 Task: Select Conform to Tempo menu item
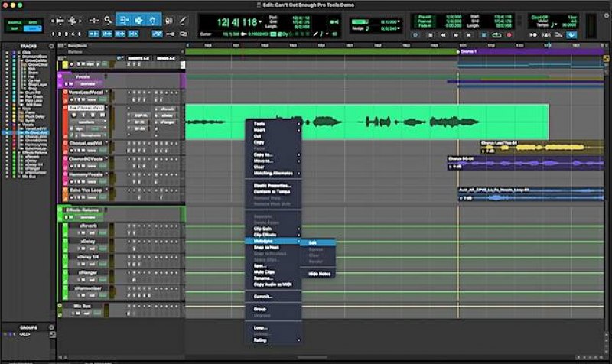272,191
